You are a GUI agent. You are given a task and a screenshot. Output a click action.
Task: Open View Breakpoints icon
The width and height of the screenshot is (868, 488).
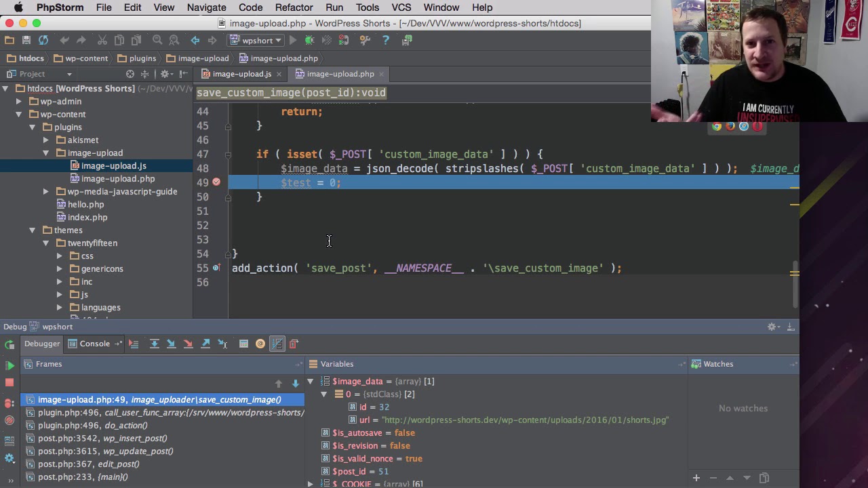(x=9, y=403)
